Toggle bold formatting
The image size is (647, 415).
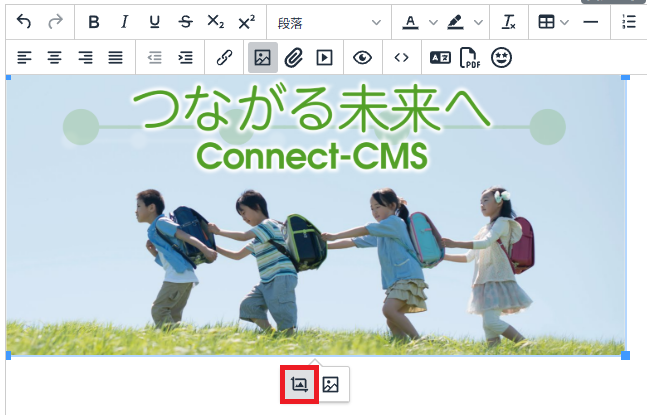click(94, 21)
